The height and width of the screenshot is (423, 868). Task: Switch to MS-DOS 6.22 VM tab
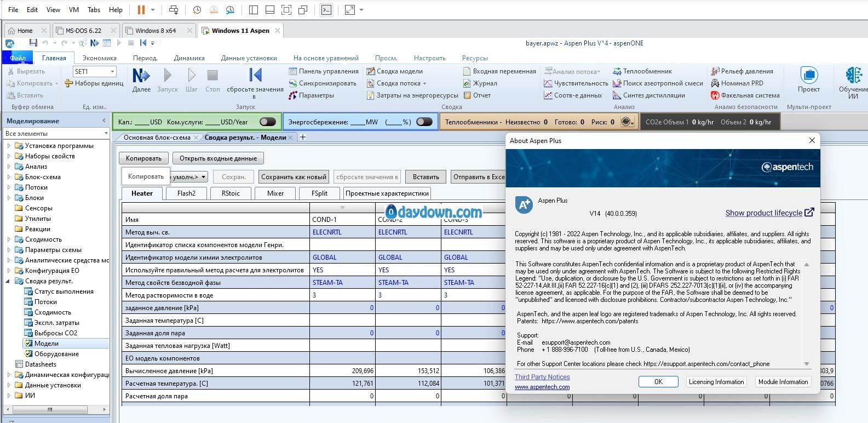coord(83,31)
